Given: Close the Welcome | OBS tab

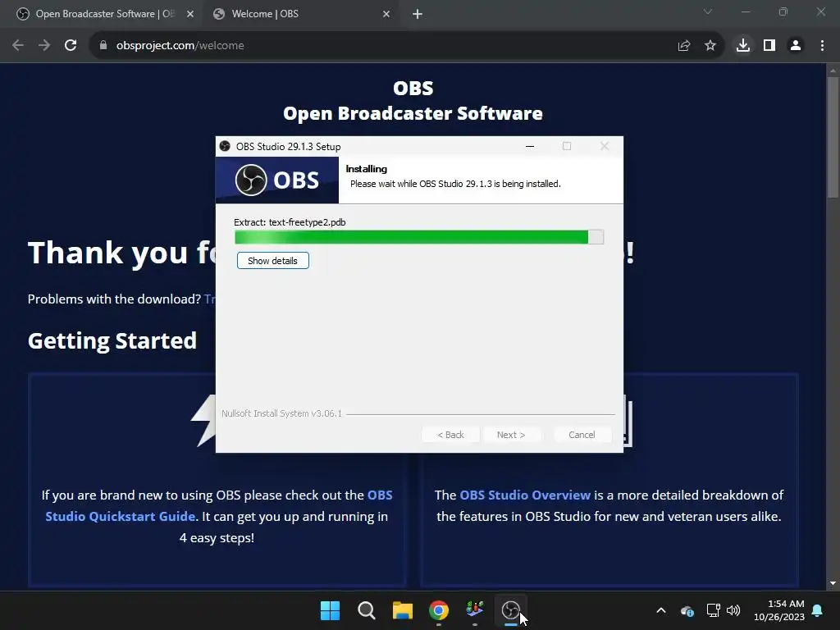Looking at the screenshot, I should pyautogui.click(x=386, y=15).
